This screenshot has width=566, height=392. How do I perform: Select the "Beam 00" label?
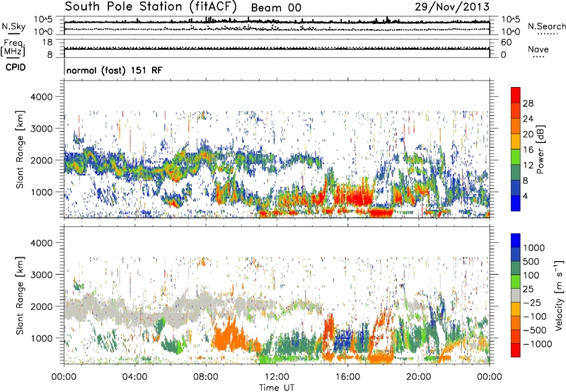[x=276, y=8]
